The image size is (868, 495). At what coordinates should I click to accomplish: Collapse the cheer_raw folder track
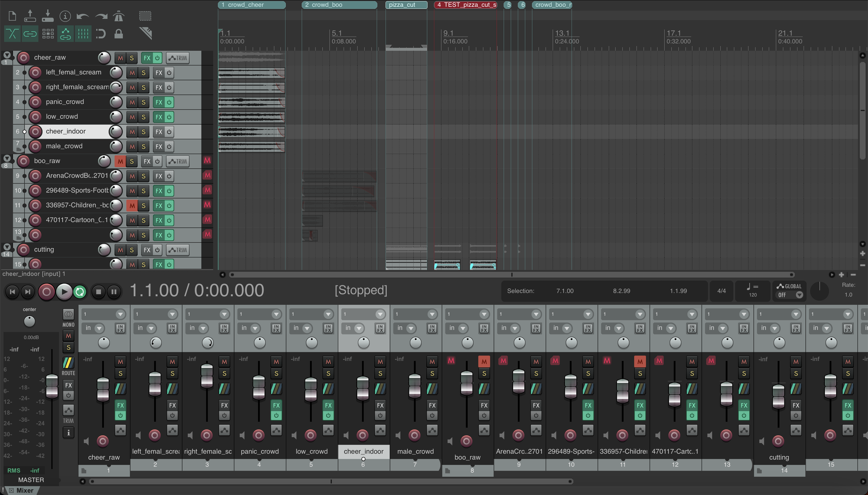pos(7,55)
